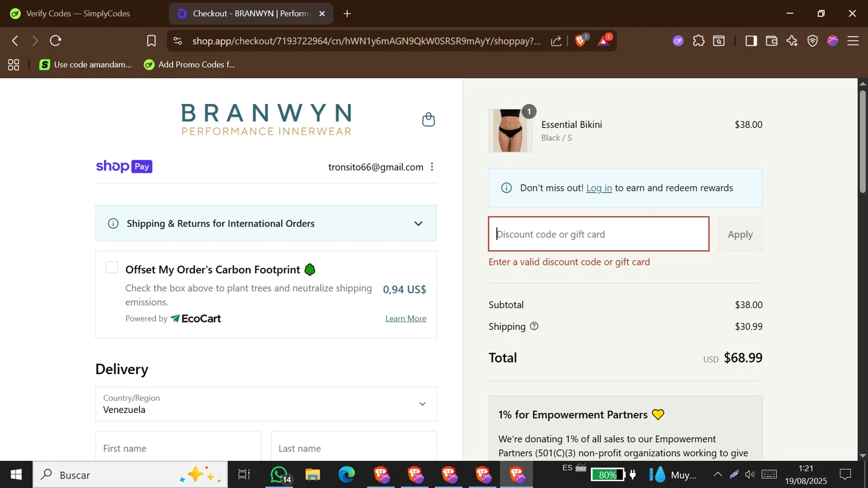Click the Brave Shields lion icon

pos(580,40)
